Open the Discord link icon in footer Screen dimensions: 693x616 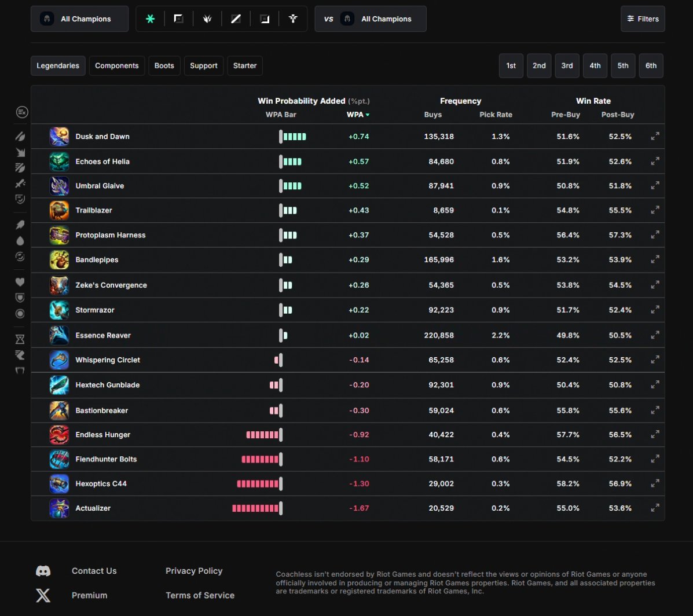43,571
